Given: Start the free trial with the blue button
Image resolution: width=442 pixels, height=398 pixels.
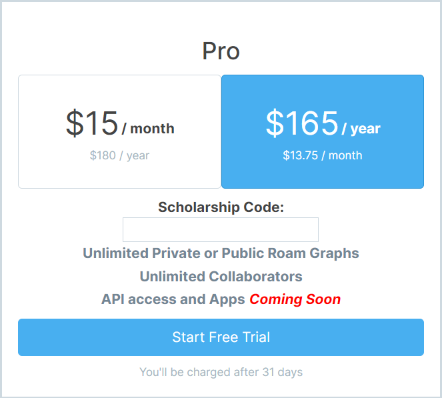Looking at the screenshot, I should click(221, 337).
